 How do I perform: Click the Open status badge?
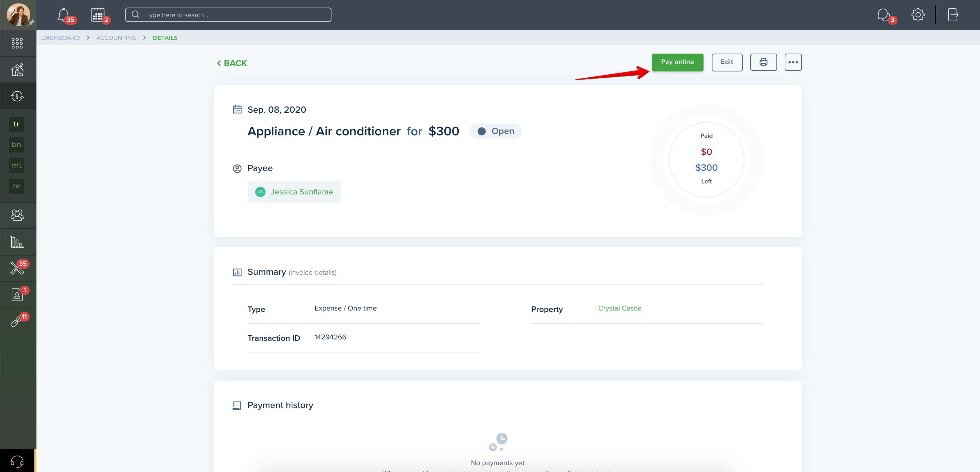coord(496,131)
